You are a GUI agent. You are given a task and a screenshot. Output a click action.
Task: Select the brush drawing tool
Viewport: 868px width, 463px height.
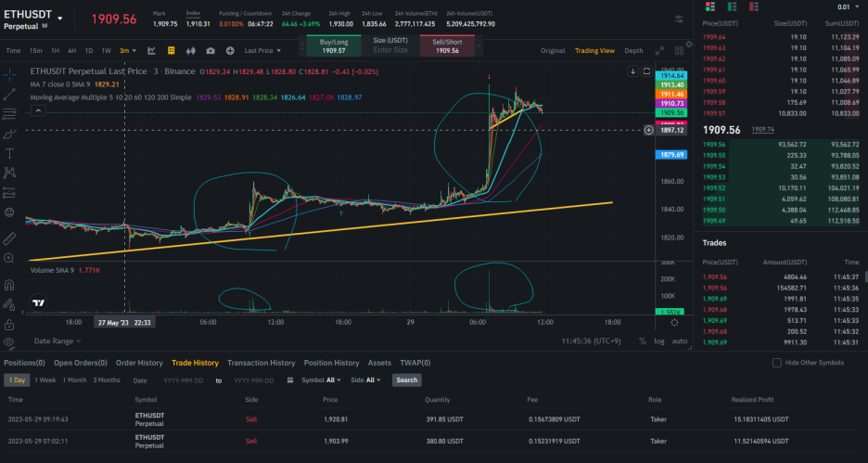tap(9, 134)
